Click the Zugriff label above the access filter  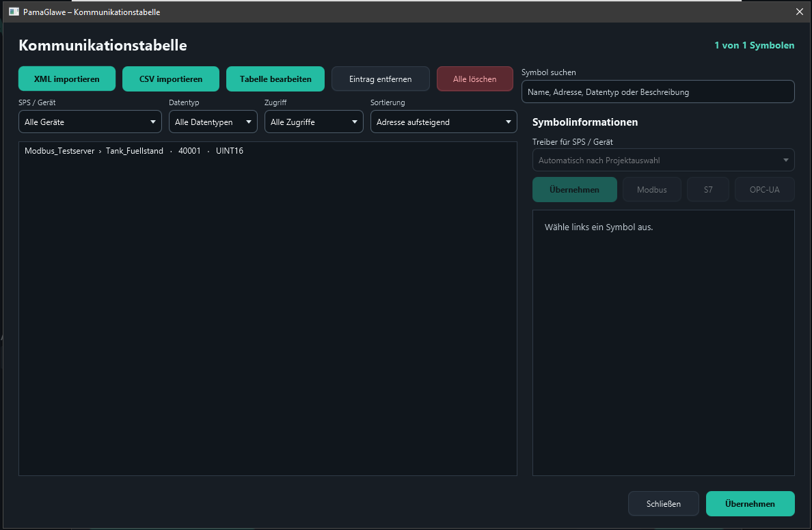coord(275,102)
